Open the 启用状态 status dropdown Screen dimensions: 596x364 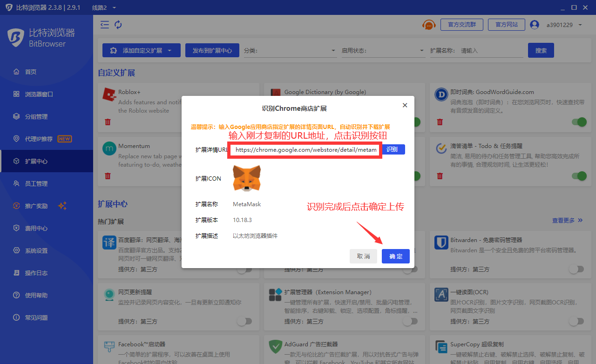(383, 50)
